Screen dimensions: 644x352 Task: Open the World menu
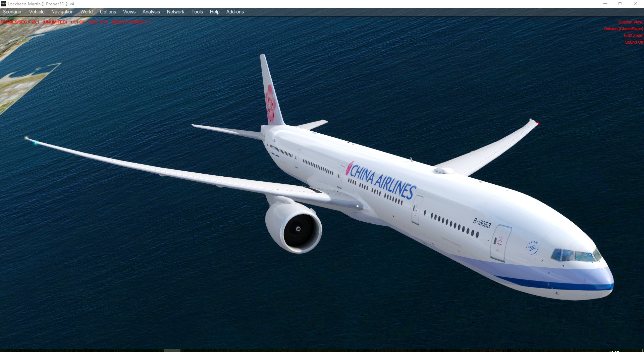[x=86, y=12]
